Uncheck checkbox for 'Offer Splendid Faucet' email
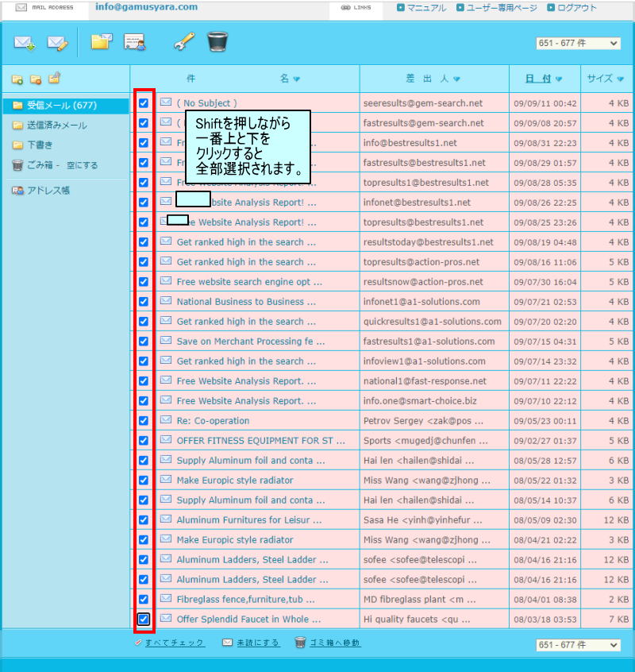Screen dimensions: 635x672 144,619
